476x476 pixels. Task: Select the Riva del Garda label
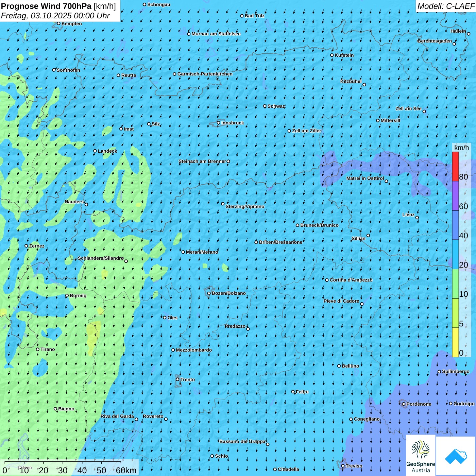point(117,416)
